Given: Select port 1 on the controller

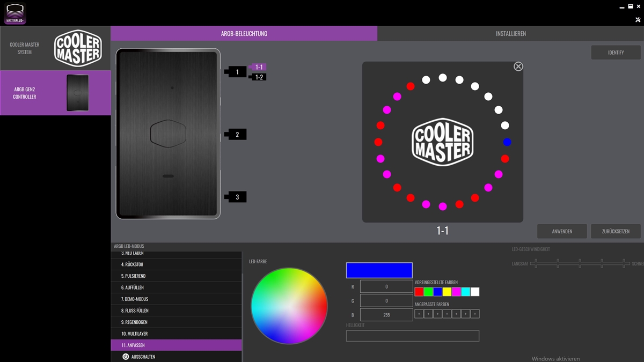Looking at the screenshot, I should (x=237, y=71).
